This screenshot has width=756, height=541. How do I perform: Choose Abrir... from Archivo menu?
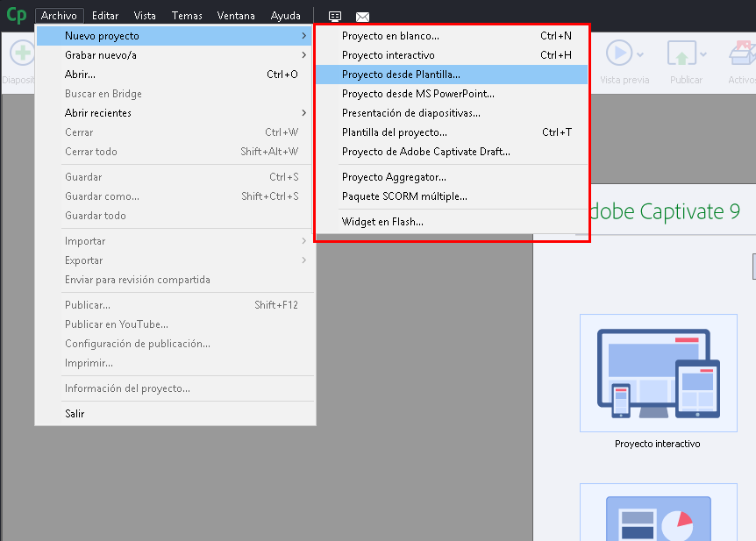click(x=174, y=75)
